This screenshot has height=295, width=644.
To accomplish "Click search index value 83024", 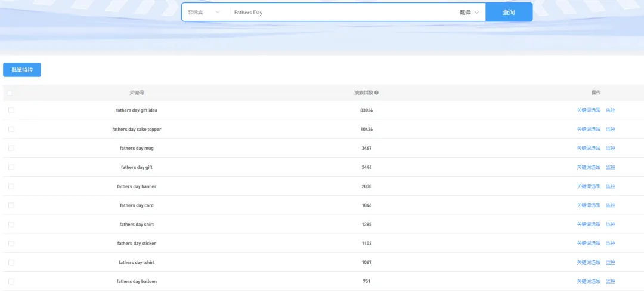I will pos(366,110).
